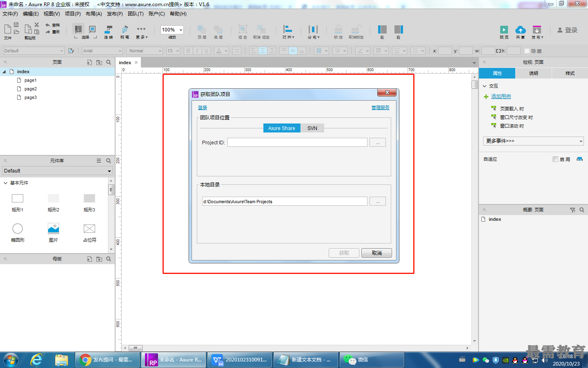Collapse the basic widgets (基本元件) section
Image resolution: width=588 pixels, height=368 pixels.
click(5, 183)
